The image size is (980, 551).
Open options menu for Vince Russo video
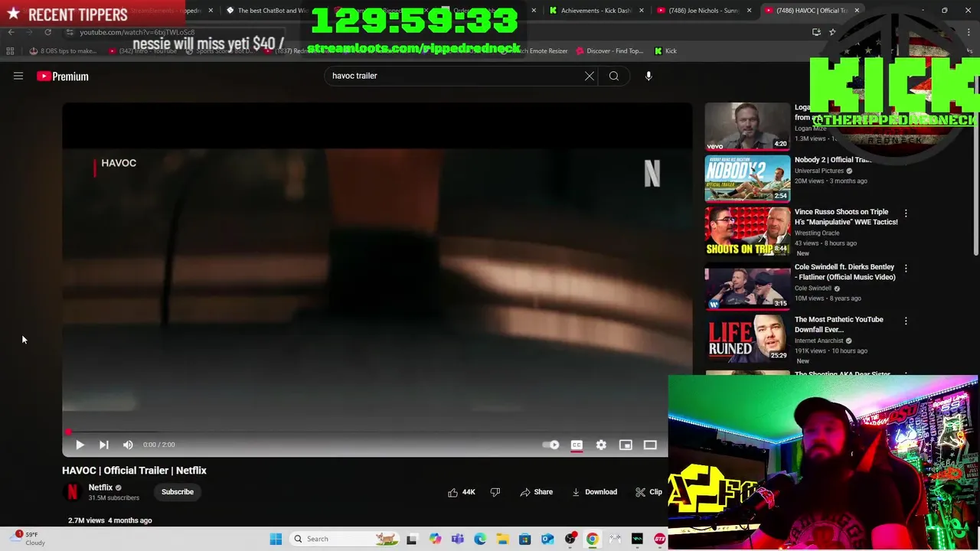906,214
